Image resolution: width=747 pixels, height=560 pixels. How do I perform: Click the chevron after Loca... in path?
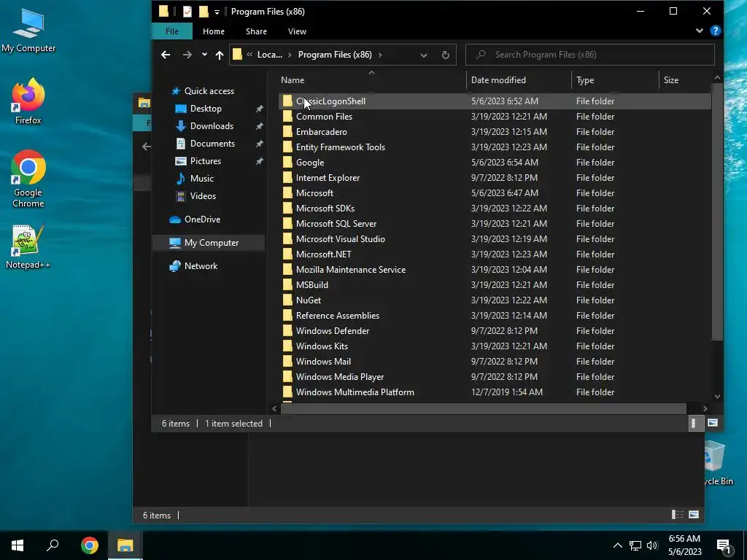tap(290, 55)
